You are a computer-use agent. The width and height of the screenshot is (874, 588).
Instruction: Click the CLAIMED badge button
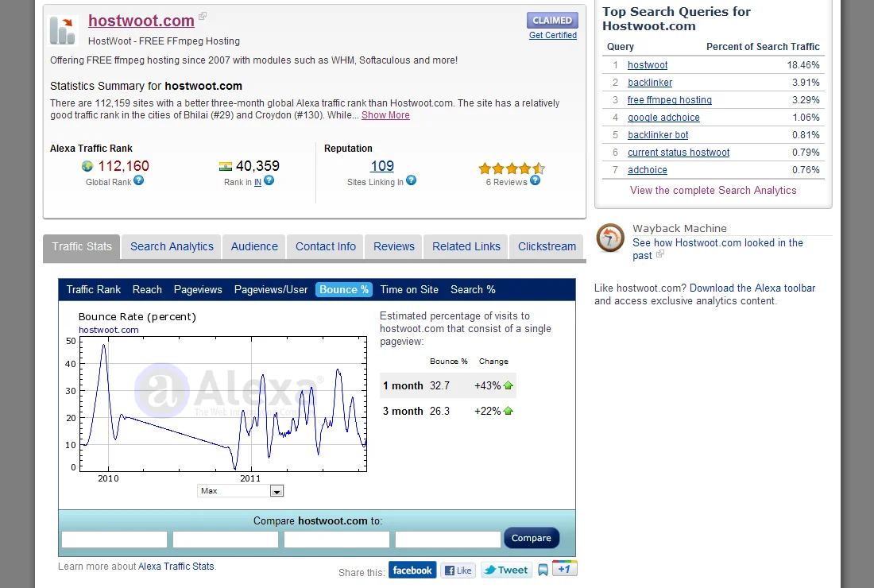point(552,20)
